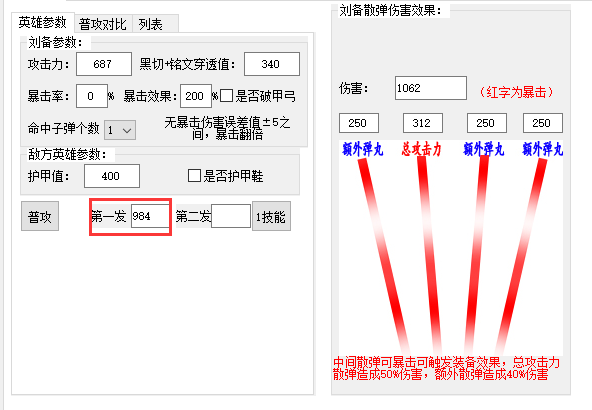592x410 pixels.
Task: Click the 敌方英雄参数 group title
Action: click(x=67, y=154)
